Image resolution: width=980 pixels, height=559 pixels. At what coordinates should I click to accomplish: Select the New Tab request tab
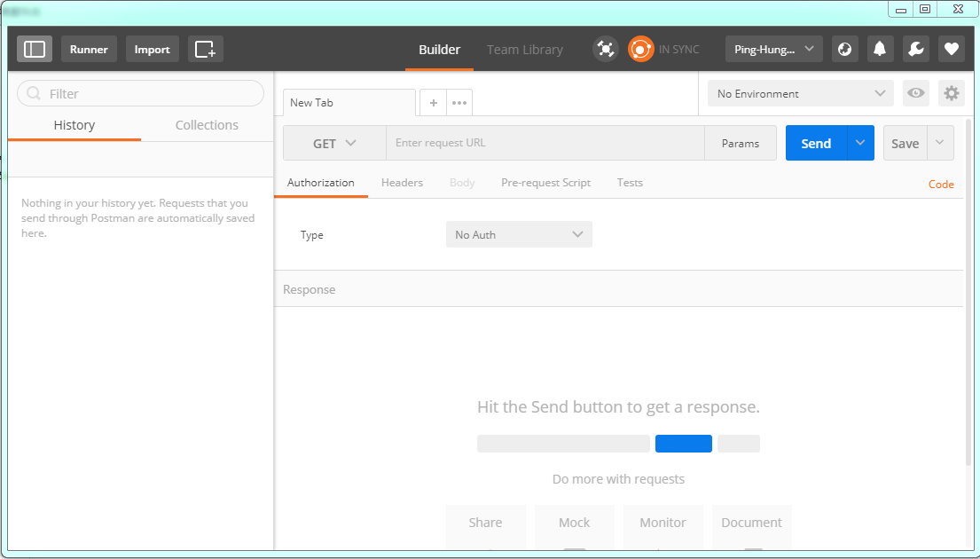tap(349, 103)
